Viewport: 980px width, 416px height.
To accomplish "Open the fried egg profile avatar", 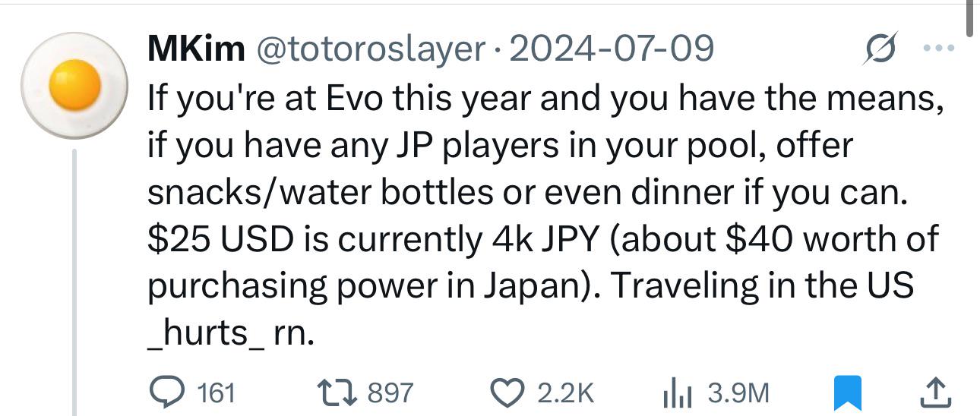I will tap(76, 84).
